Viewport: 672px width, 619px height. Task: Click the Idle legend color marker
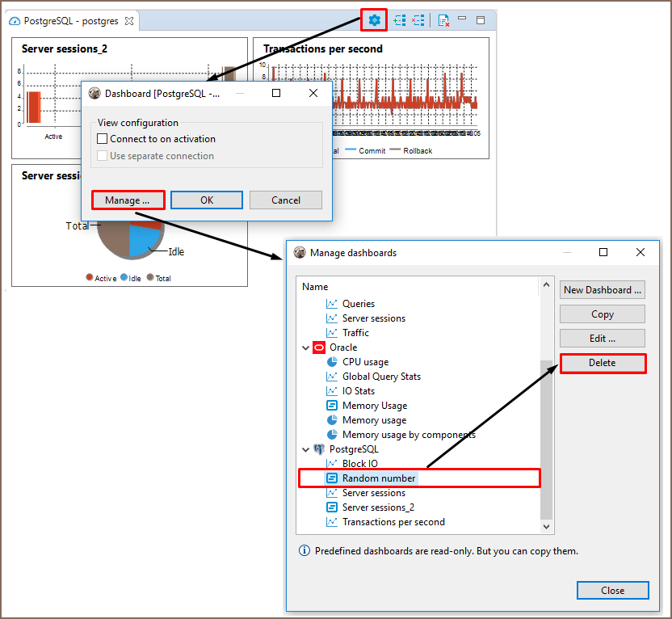pyautogui.click(x=123, y=278)
